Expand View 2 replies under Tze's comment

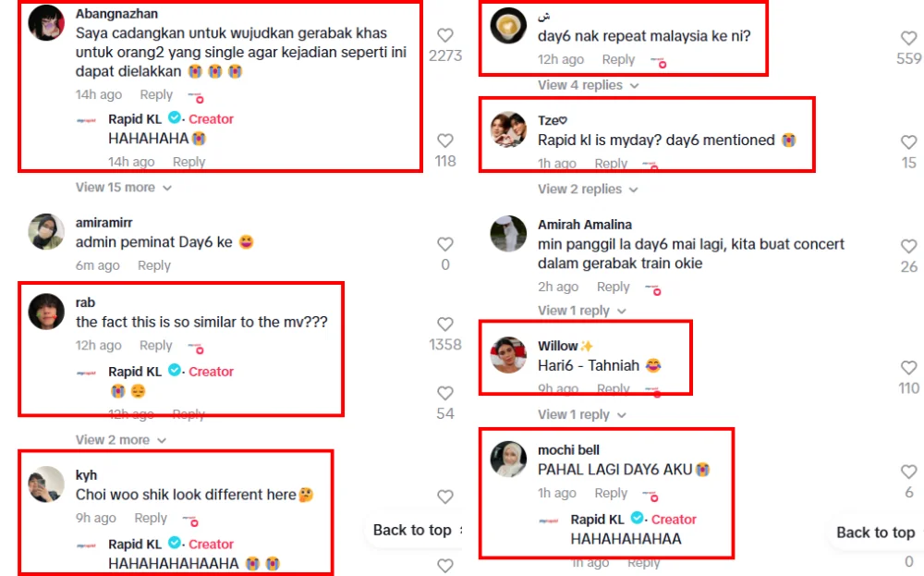point(588,190)
